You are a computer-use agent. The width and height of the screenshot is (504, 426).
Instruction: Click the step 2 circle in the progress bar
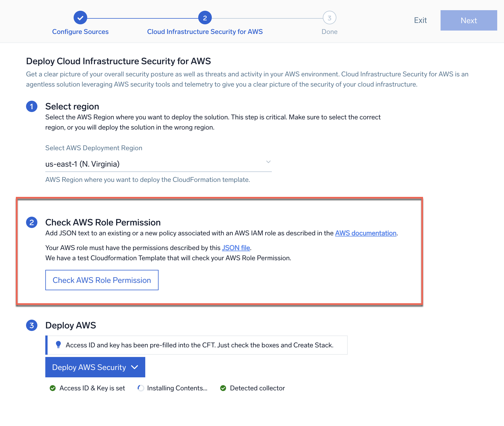click(204, 18)
